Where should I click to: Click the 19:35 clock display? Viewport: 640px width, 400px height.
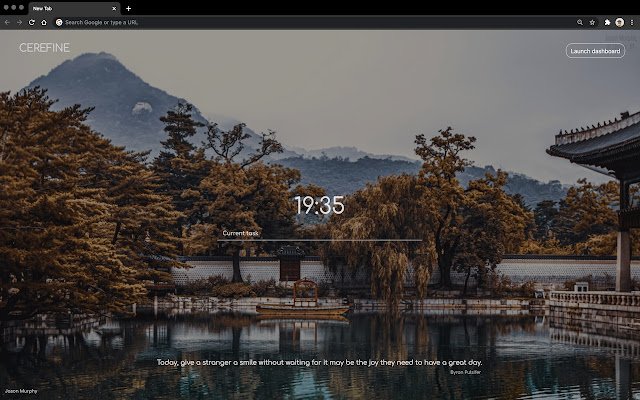[x=319, y=205]
